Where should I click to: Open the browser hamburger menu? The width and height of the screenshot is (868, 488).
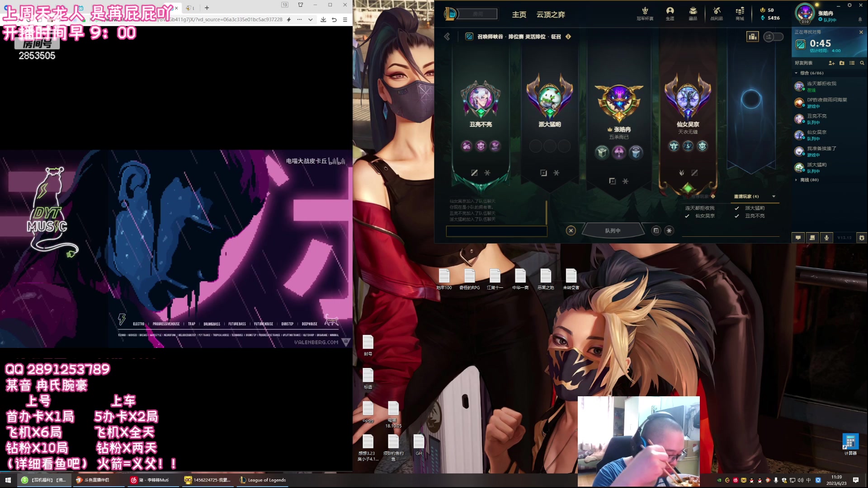tap(345, 19)
